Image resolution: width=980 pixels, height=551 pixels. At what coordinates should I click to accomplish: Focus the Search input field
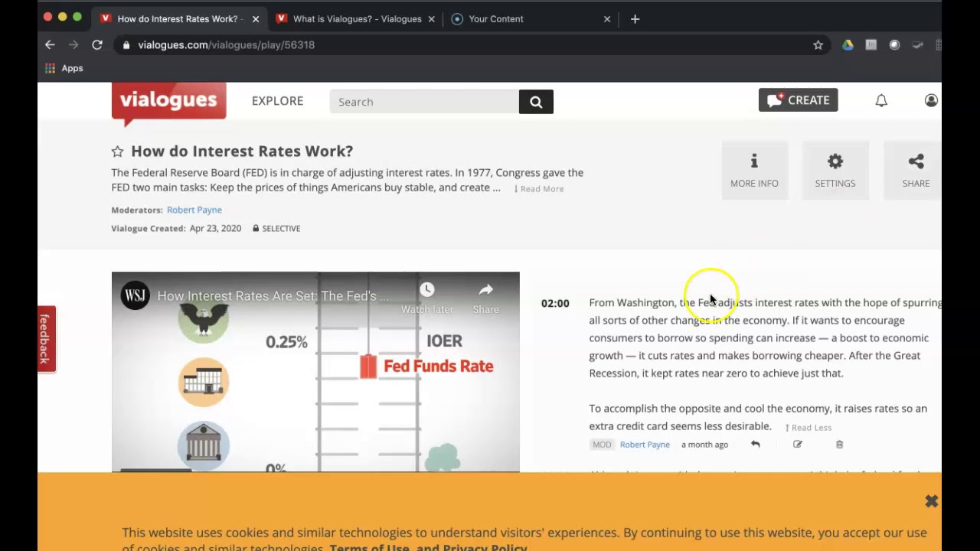pyautogui.click(x=424, y=102)
